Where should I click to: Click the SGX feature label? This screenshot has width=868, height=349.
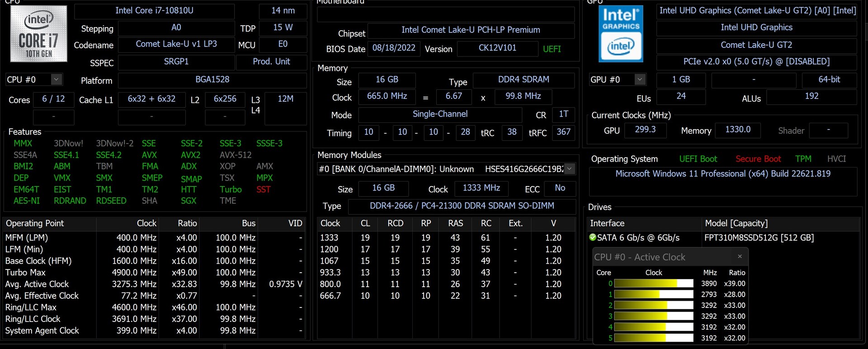pyautogui.click(x=189, y=201)
